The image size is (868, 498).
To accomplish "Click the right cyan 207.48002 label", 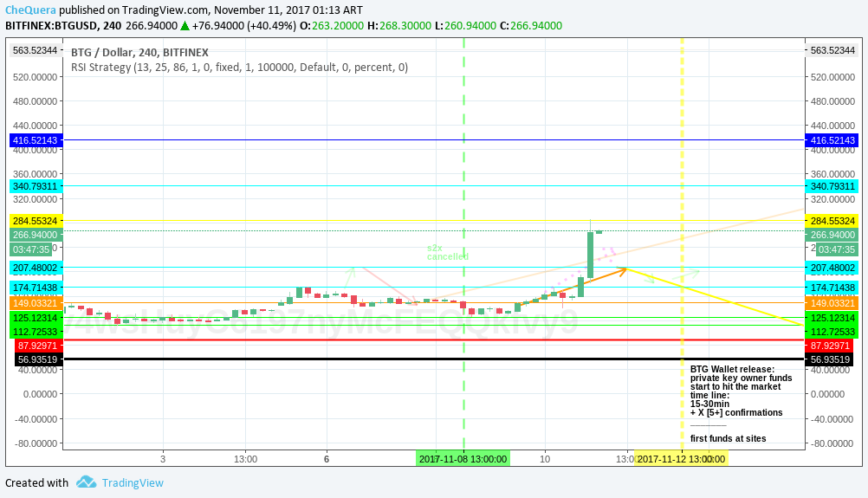I will click(832, 268).
